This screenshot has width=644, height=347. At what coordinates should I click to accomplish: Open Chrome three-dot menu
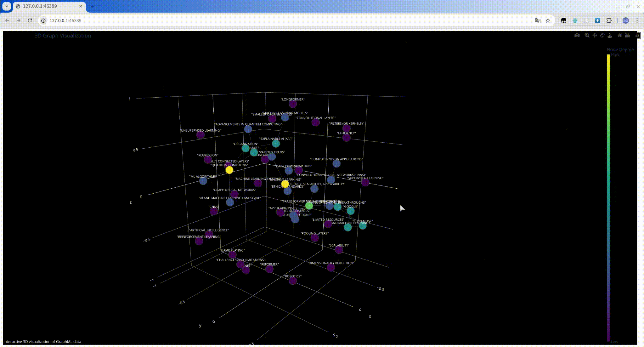(x=637, y=20)
